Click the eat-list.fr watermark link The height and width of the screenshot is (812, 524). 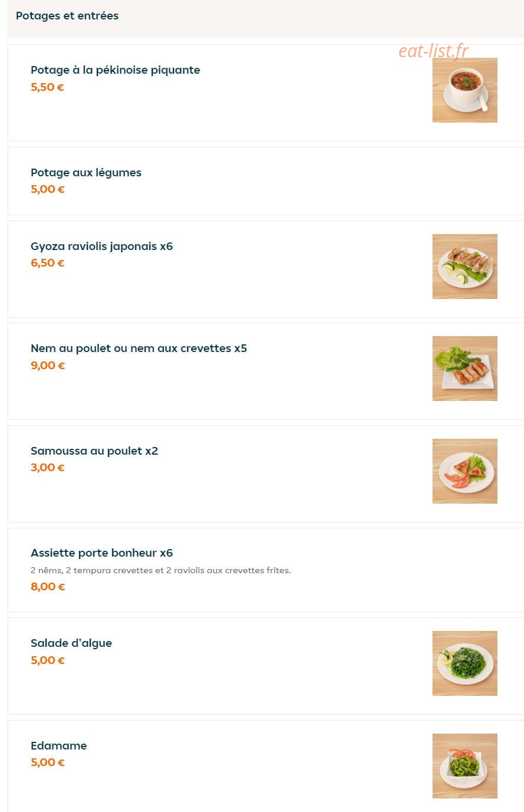[434, 51]
